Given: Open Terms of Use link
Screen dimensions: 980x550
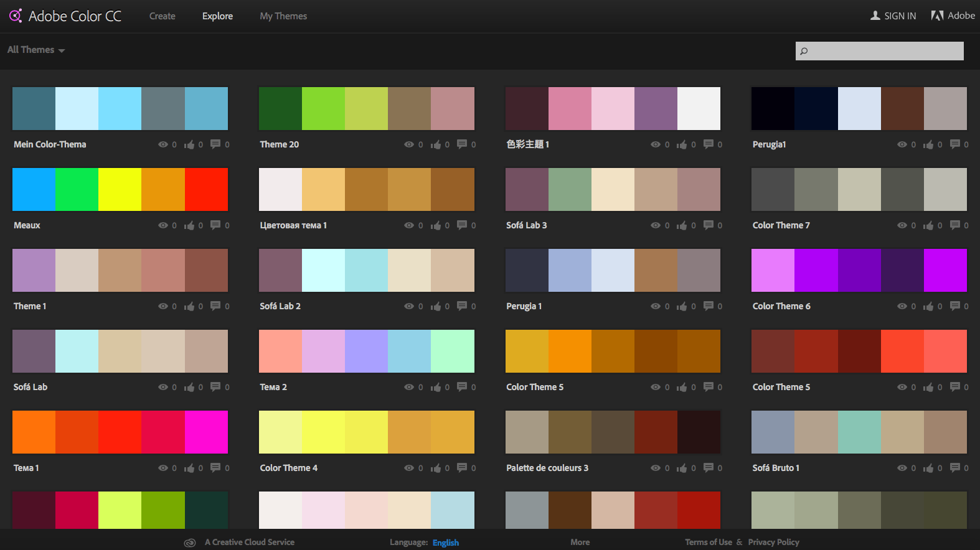Looking at the screenshot, I should (x=709, y=543).
